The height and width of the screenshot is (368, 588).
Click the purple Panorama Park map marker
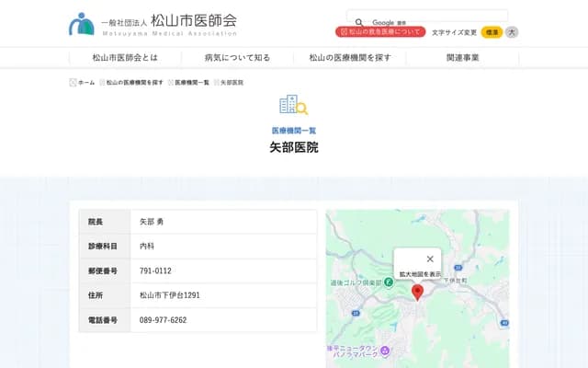(x=385, y=350)
